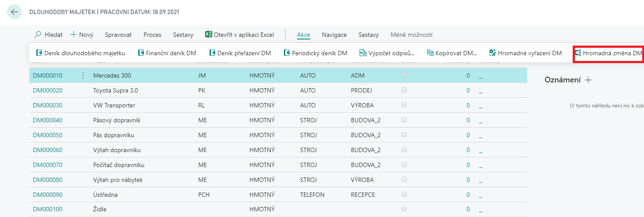644x217 pixels.
Task: Open in Excel via Otevřít v aplikaci Excel
Action: click(x=239, y=35)
